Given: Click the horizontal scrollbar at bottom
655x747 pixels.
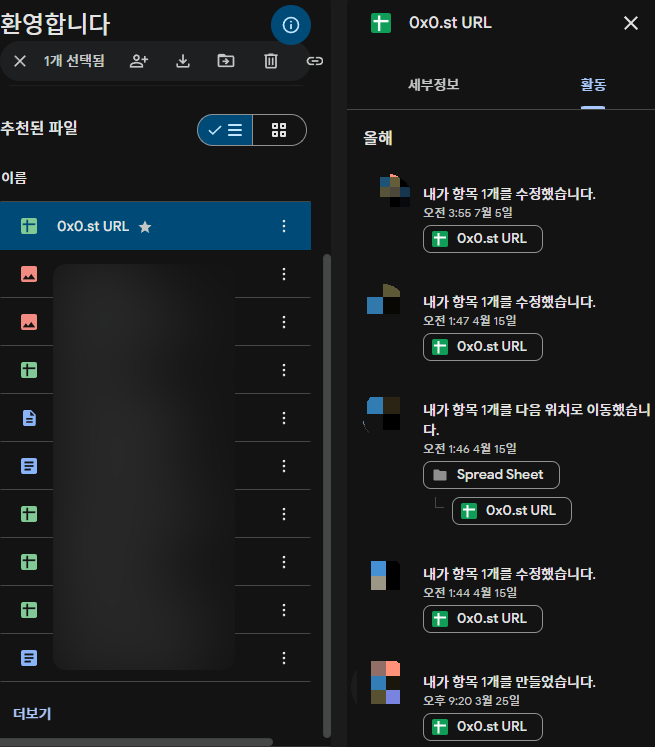Looking at the screenshot, I should [x=136, y=742].
